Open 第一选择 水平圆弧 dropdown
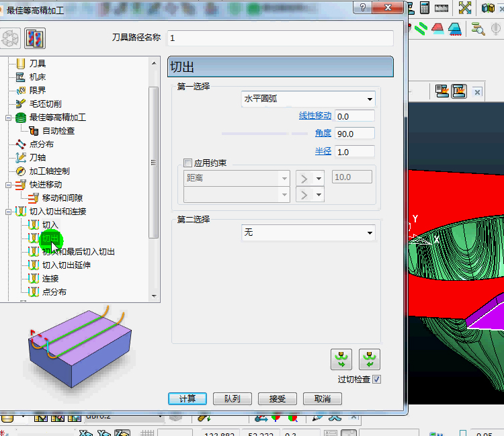 coord(308,99)
